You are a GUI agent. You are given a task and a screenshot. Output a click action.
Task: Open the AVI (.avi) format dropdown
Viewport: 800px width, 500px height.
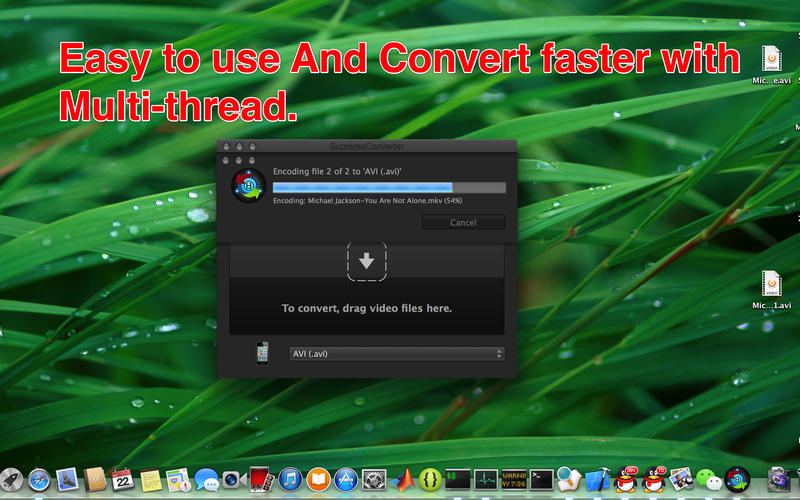tap(396, 354)
